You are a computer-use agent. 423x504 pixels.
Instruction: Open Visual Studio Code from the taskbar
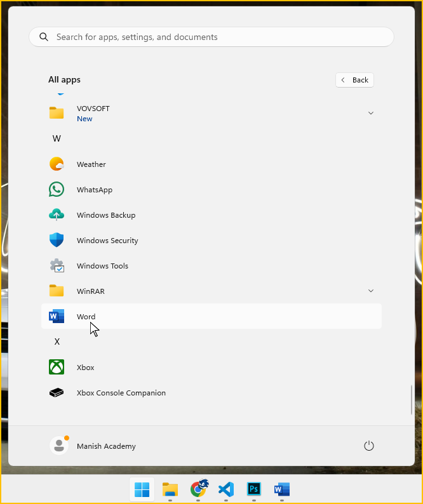click(x=226, y=489)
